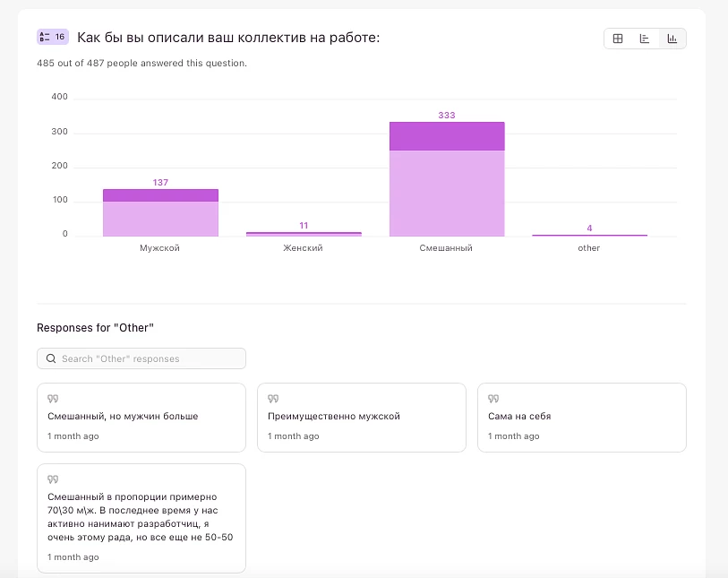728x578 pixels.
Task: Switch to table grid view
Action: [618, 39]
